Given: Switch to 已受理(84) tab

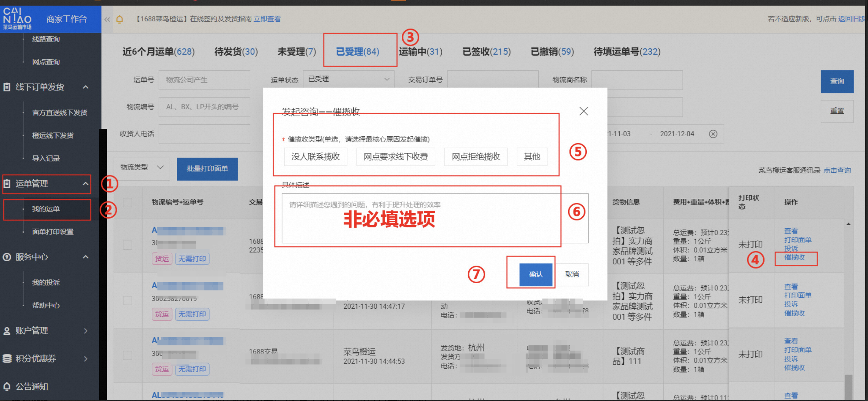Looking at the screenshot, I should pos(357,52).
